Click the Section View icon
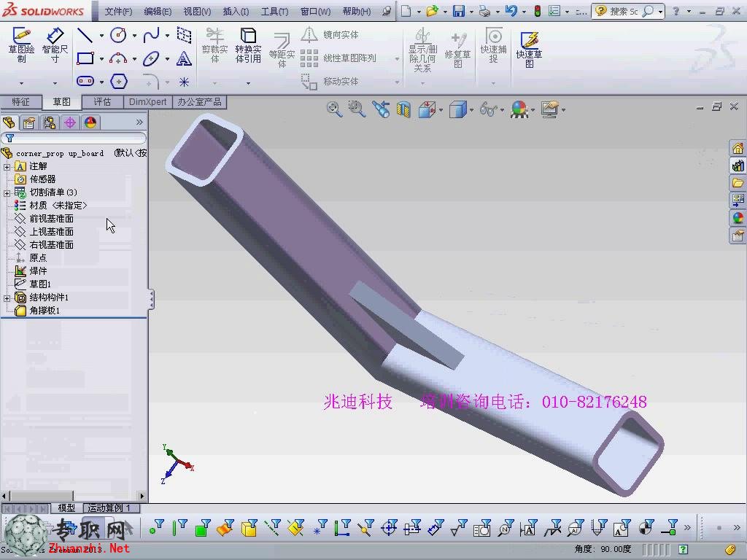 (403, 109)
